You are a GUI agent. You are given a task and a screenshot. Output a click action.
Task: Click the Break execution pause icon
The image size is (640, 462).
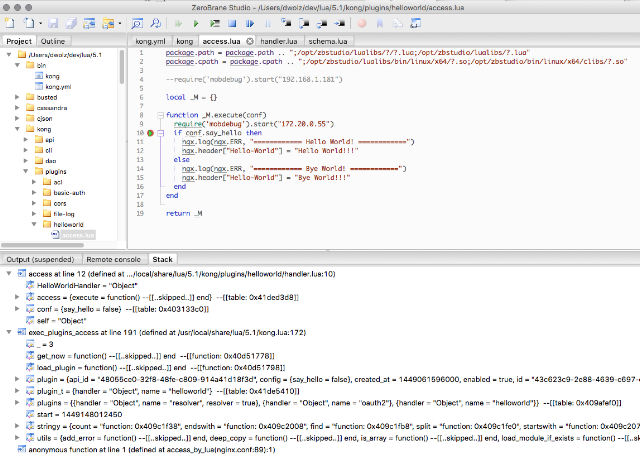click(268, 23)
